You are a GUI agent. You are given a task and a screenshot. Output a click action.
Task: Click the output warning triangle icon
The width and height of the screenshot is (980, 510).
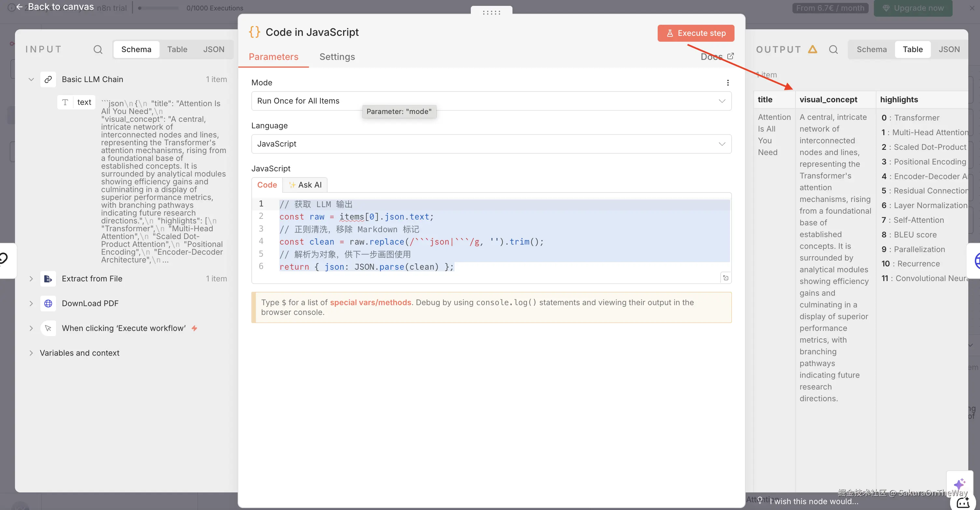(x=813, y=49)
